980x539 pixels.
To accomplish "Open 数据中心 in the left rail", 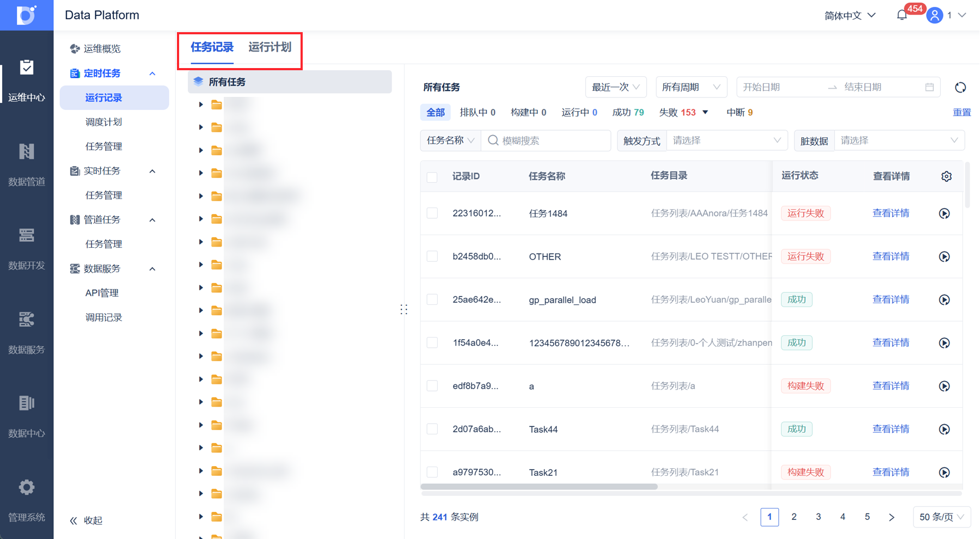I will tap(26, 416).
